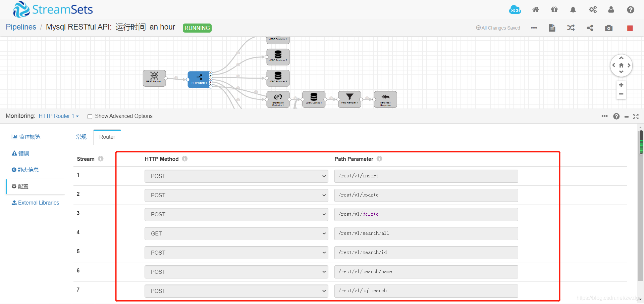Open GET method dropdown for stream 4
This screenshot has height=304, width=644.
point(236,233)
